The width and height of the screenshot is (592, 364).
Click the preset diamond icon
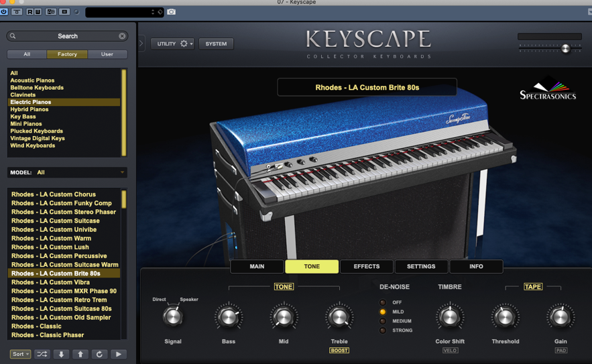coord(160,12)
